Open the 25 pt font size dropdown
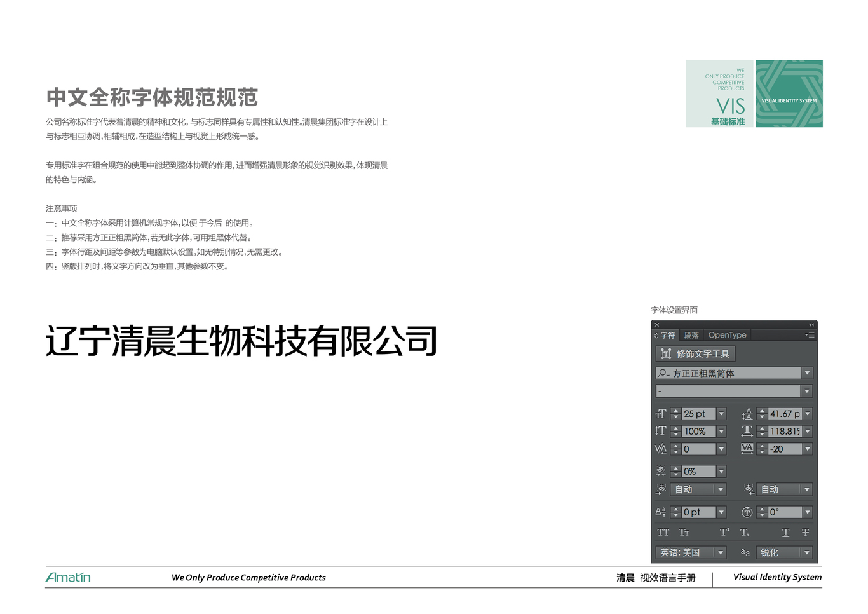This screenshot has width=868, height=614. [x=721, y=414]
